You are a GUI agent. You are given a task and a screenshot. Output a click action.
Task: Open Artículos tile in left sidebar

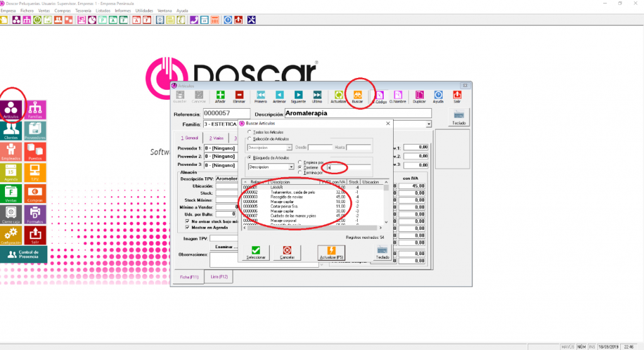[x=11, y=111]
